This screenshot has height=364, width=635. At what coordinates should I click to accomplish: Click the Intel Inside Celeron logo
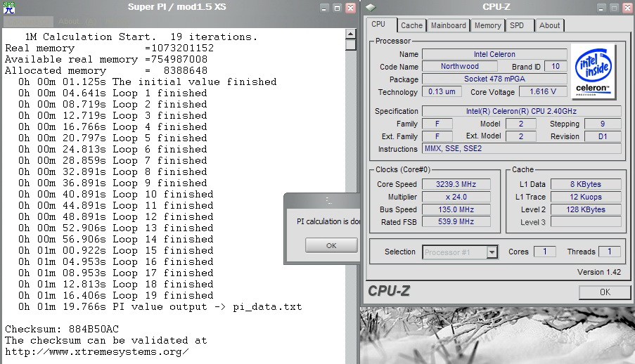pyautogui.click(x=594, y=72)
